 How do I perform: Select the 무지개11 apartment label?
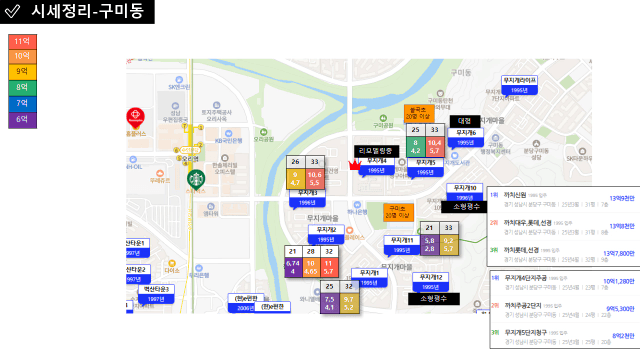[402, 245]
